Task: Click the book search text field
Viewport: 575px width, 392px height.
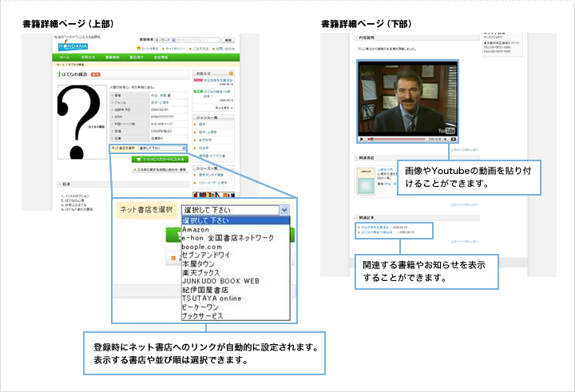Action: 198,40
